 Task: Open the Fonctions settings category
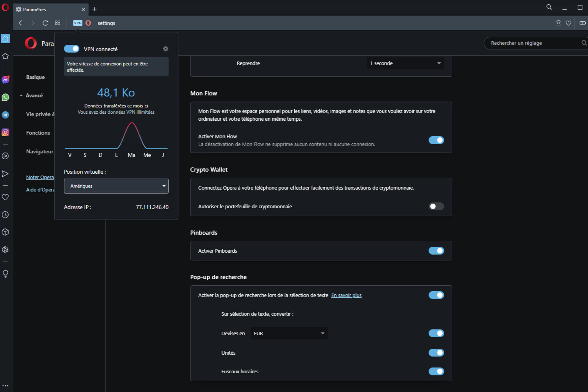tap(38, 133)
